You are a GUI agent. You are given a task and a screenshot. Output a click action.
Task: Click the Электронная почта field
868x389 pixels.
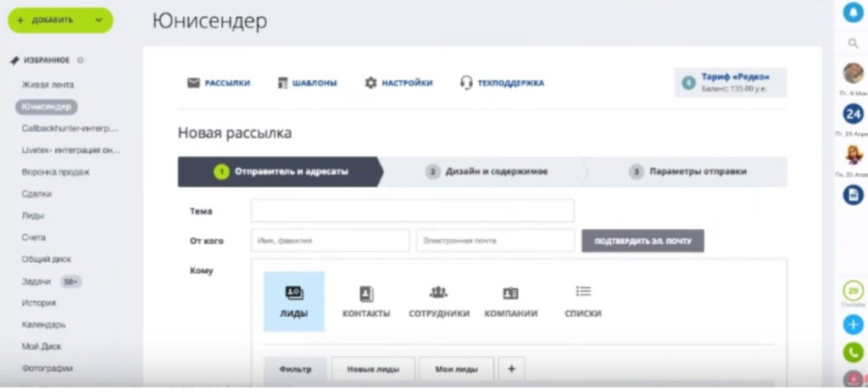[495, 241]
